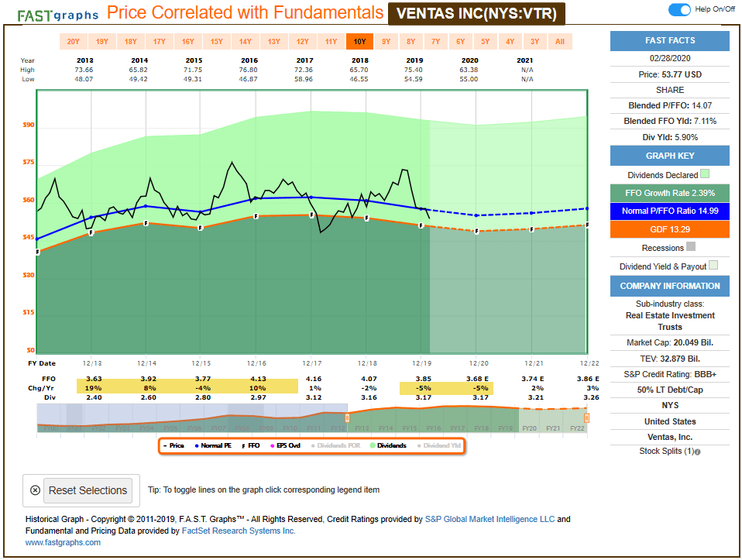The image size is (742, 560).
Task: Click the S&P Credit Rating: BBB+ entry
Action: pyautogui.click(x=670, y=374)
